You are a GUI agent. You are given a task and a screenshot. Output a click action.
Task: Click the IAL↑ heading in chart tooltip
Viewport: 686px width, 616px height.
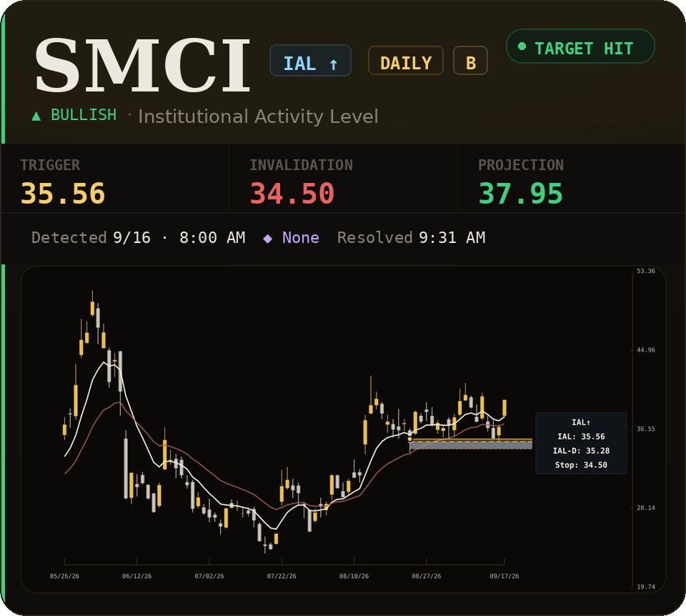tap(581, 422)
